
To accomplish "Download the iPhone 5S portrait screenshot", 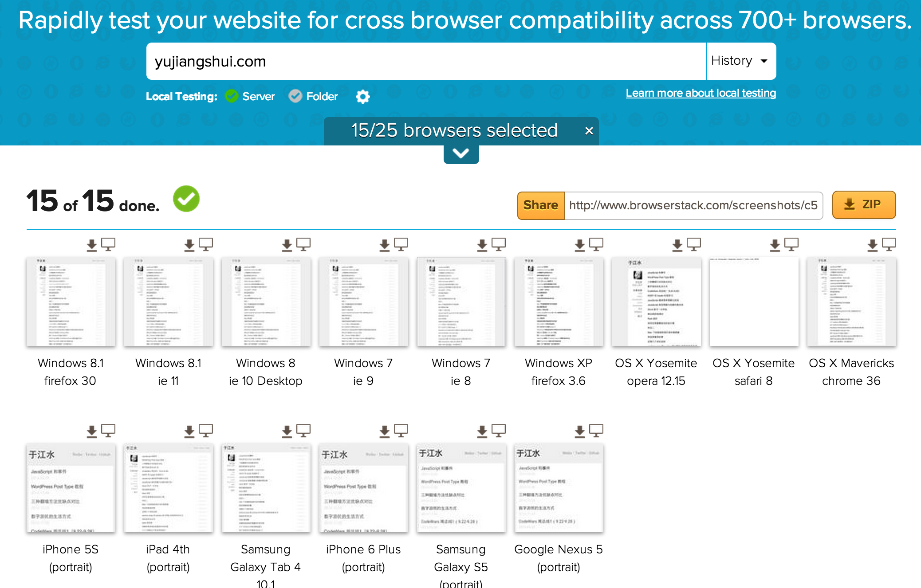I will tap(92, 431).
